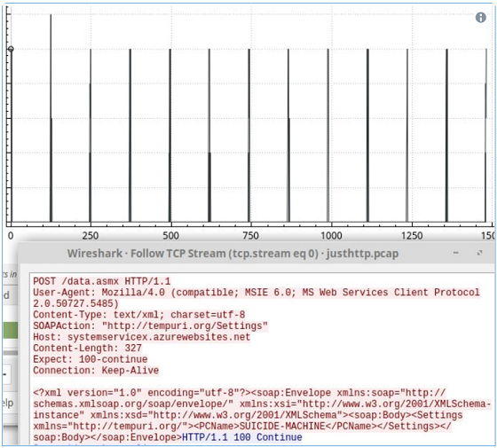Select the User-Agent header line
The image size is (497, 448).
point(256,292)
